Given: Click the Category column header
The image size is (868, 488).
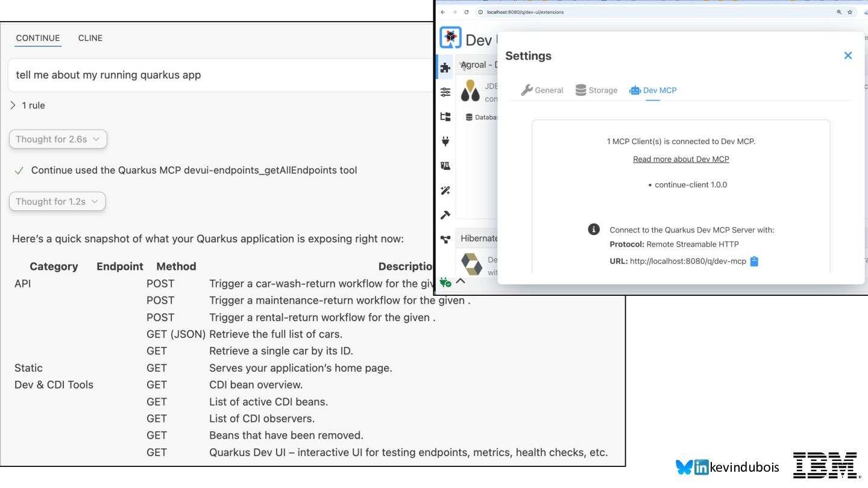Looking at the screenshot, I should [54, 266].
